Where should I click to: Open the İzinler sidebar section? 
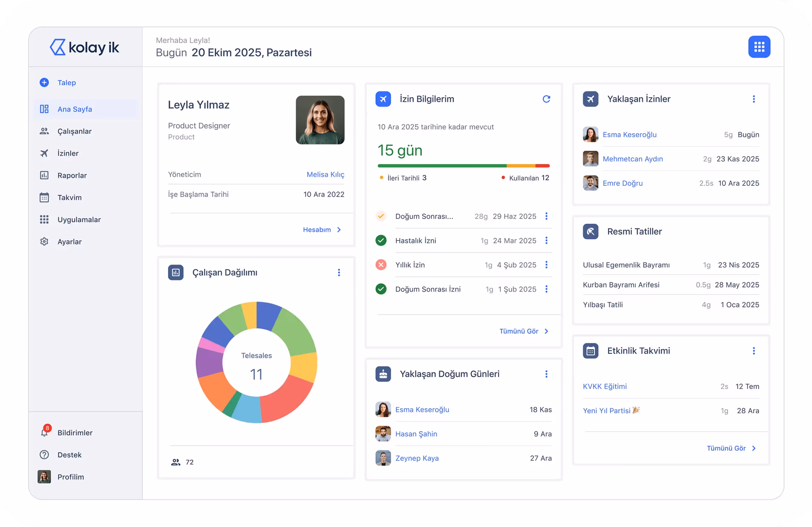point(68,153)
